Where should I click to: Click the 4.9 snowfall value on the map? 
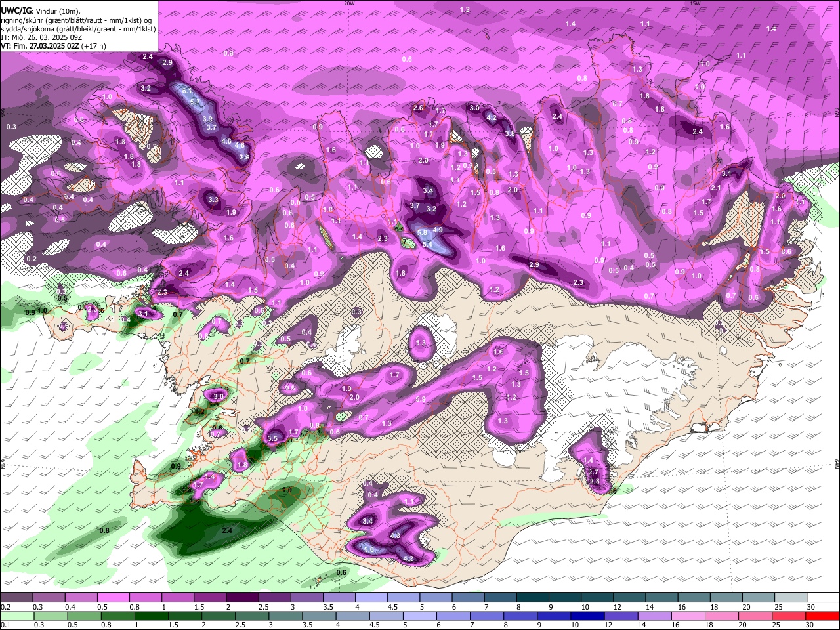[438, 230]
